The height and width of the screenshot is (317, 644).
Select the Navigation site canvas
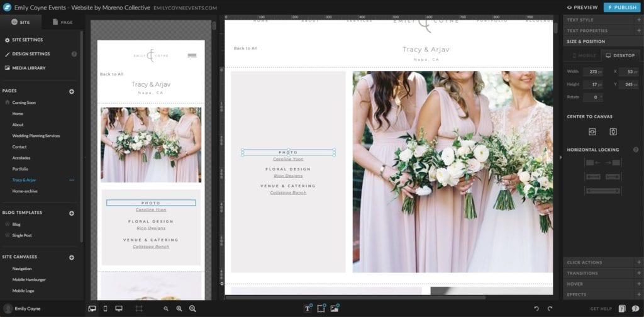click(x=22, y=269)
